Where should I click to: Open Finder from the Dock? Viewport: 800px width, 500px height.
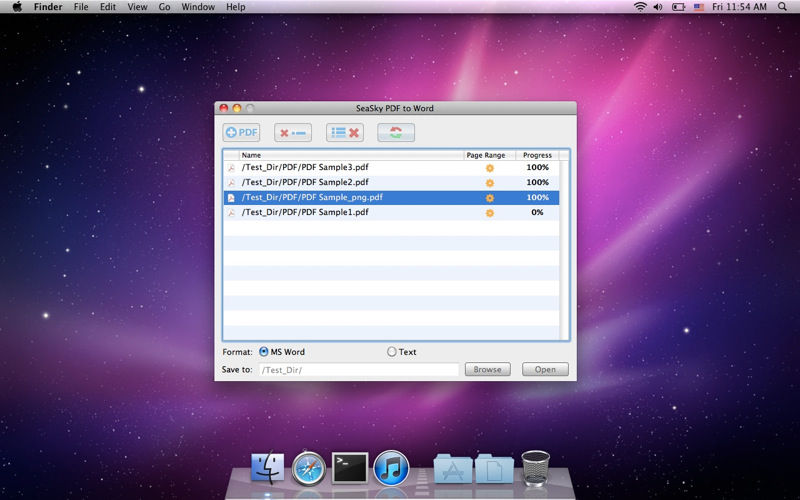click(268, 467)
